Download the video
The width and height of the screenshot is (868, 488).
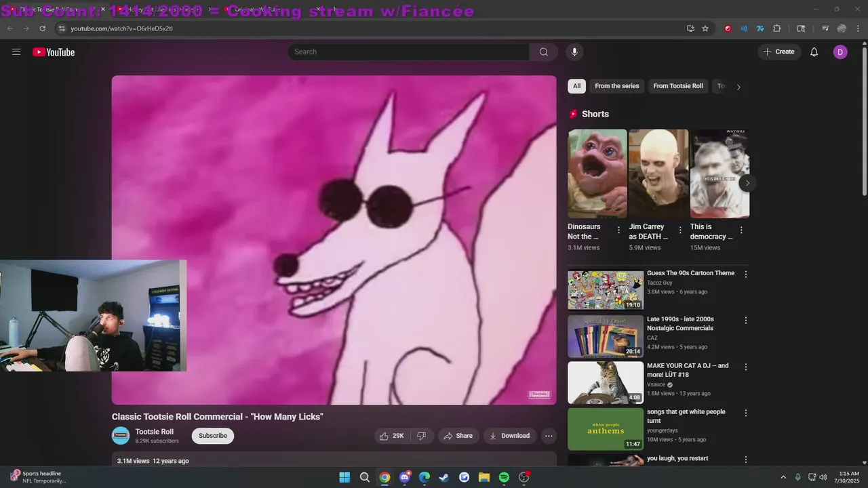(509, 436)
